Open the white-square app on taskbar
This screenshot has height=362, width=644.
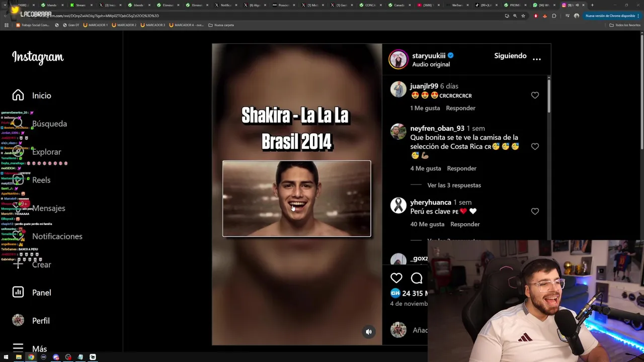point(93,357)
